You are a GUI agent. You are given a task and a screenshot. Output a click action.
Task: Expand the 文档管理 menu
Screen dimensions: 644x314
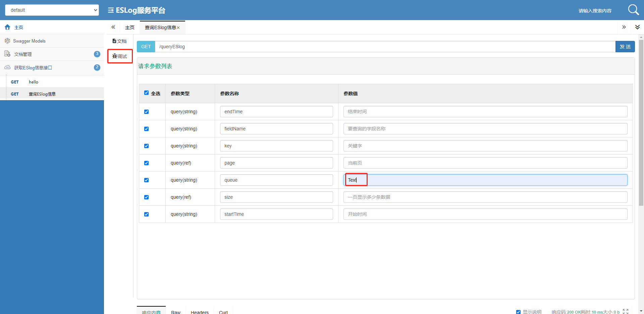click(52, 54)
